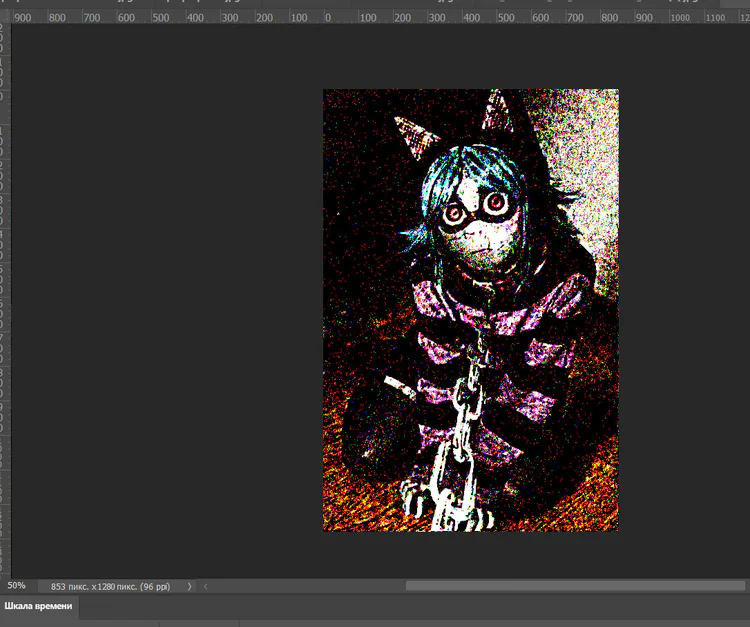Image resolution: width=750 pixels, height=627 pixels.
Task: Click the cat character canvas image
Action: 471,310
